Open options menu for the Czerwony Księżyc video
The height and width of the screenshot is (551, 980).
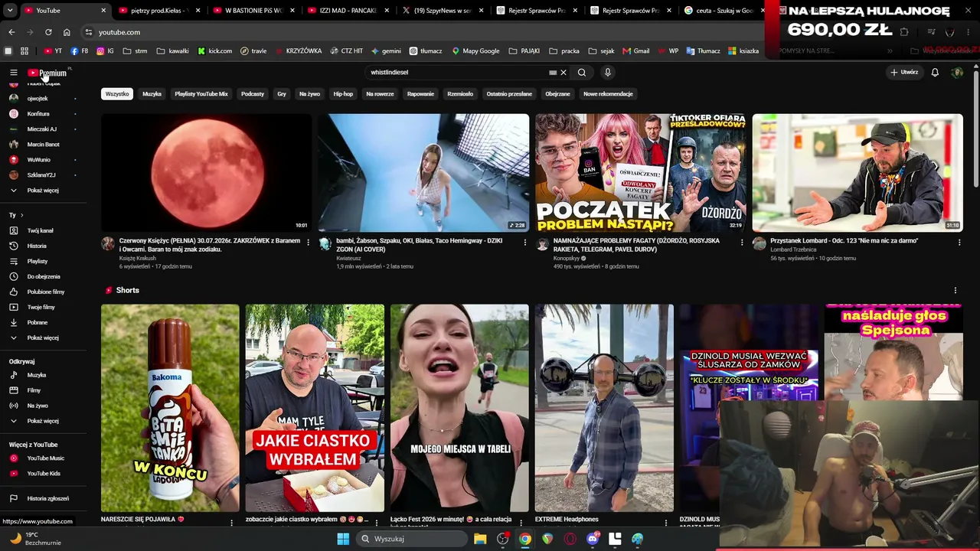pos(309,243)
